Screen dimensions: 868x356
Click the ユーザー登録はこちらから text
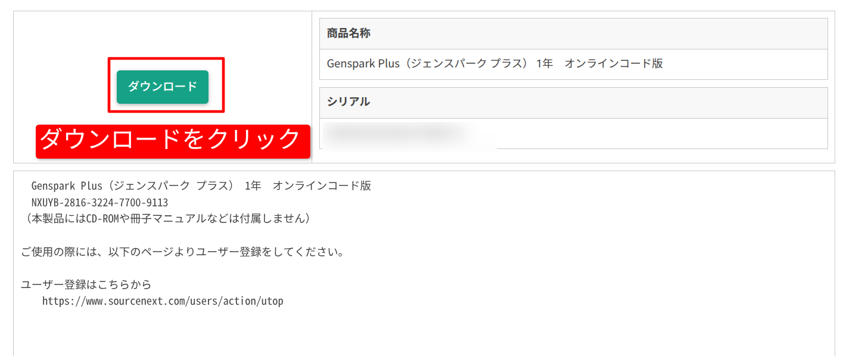point(86,284)
